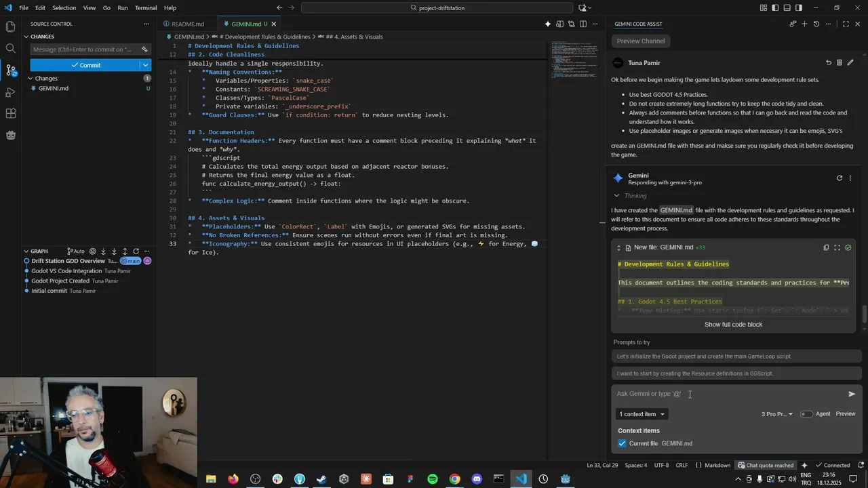Viewport: 868px width, 488px height.
Task: Open Gemini chat history clock icon
Action: [x=816, y=24]
